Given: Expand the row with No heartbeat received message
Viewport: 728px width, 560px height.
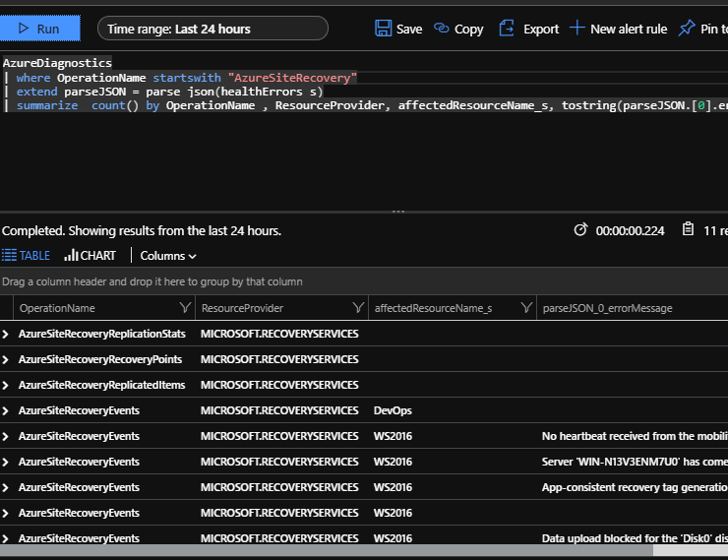Looking at the screenshot, I should (x=6, y=436).
